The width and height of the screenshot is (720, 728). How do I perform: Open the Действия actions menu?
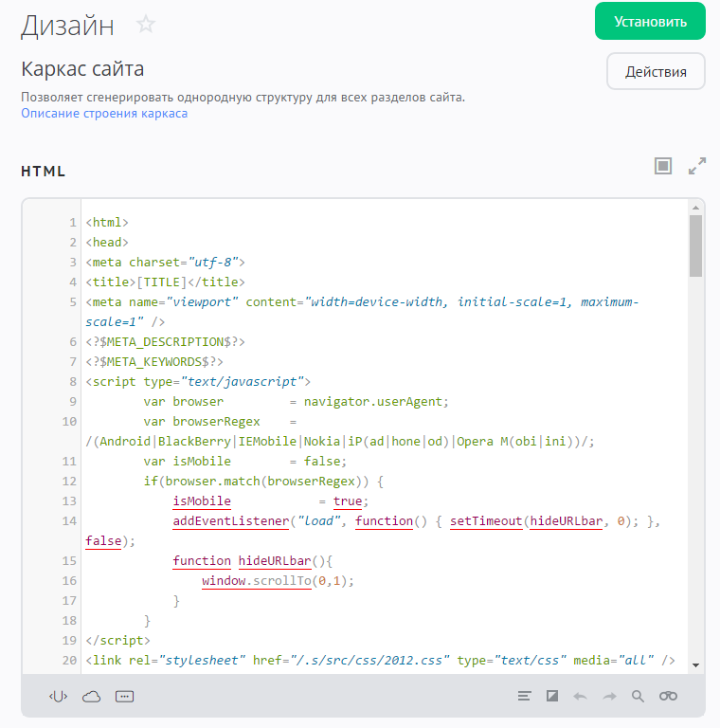pyautogui.click(x=656, y=72)
